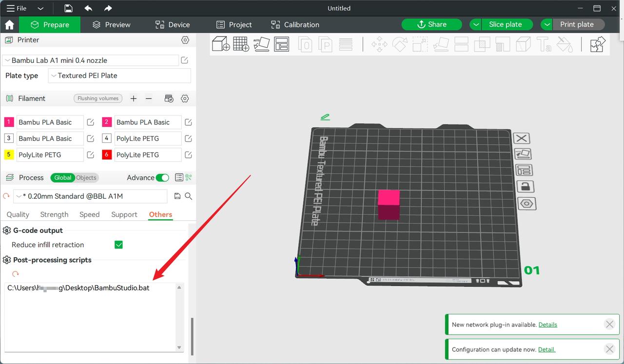Expand the File menu arrow
This screenshot has width=624, height=364.
tap(40, 8)
